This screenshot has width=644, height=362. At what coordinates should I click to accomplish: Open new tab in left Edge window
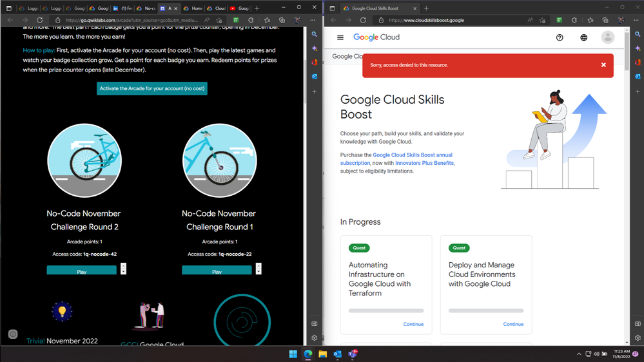coord(257,8)
